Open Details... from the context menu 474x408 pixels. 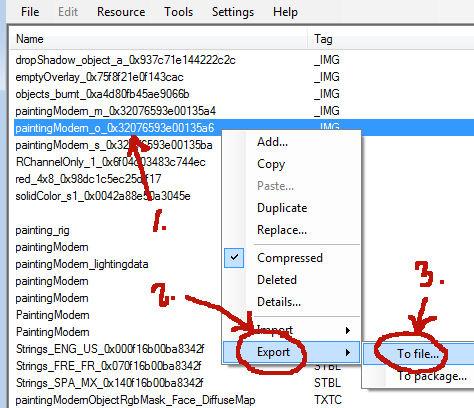pyautogui.click(x=279, y=302)
